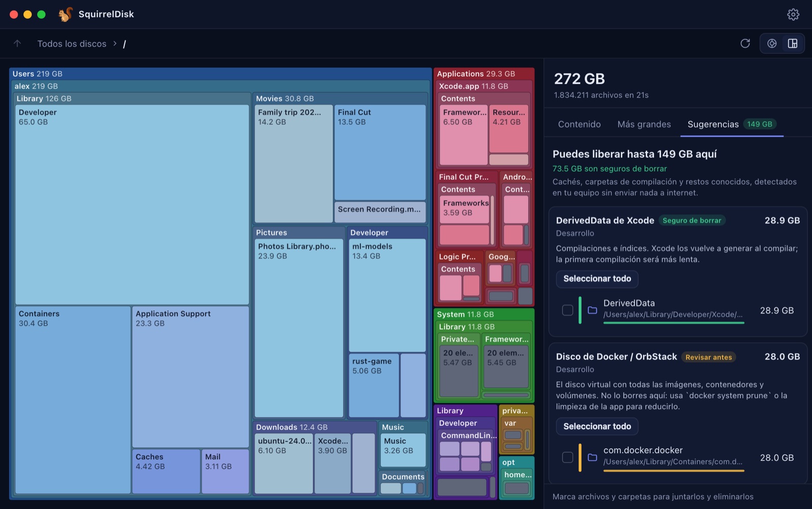Switch to the sunburst chart view
Image resolution: width=812 pixels, height=509 pixels.
772,44
